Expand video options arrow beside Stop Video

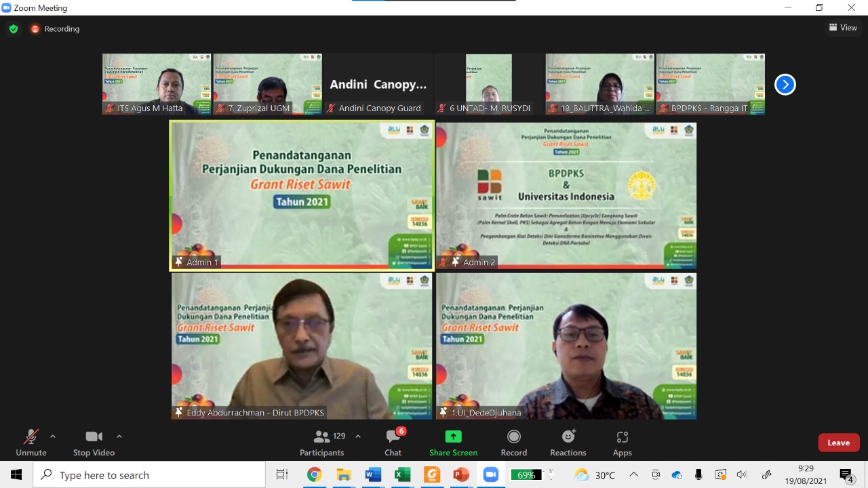pos(119,436)
